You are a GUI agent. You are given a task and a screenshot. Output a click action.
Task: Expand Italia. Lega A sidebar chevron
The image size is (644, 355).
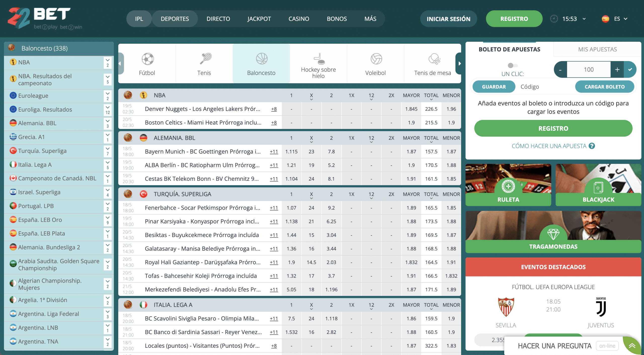pyautogui.click(x=107, y=165)
